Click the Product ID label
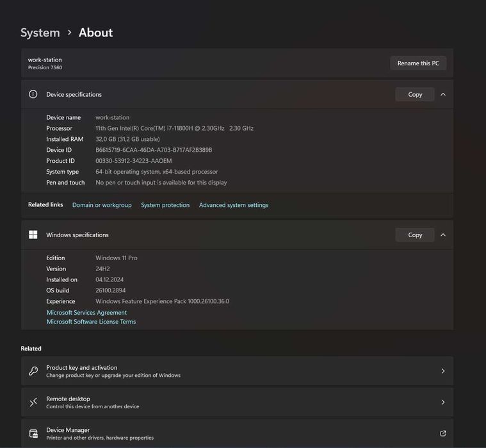Screen dimensions: 486x448 coord(60,161)
